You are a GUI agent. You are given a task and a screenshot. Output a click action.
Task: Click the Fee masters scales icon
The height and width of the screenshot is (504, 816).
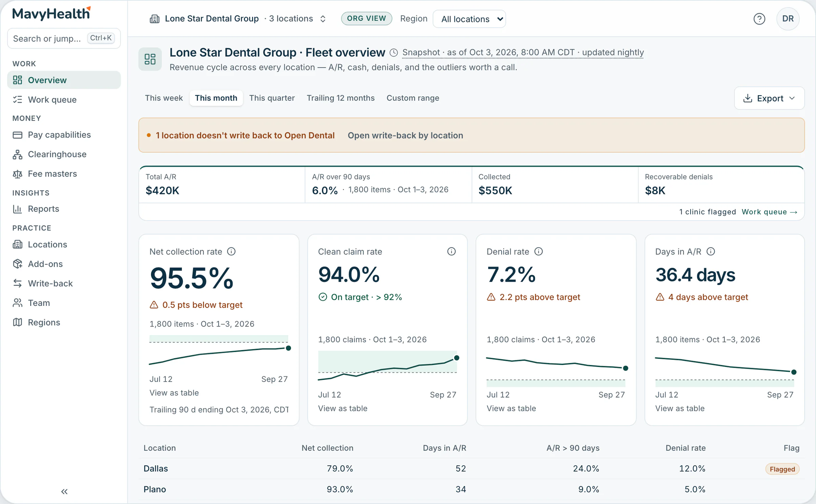17,174
